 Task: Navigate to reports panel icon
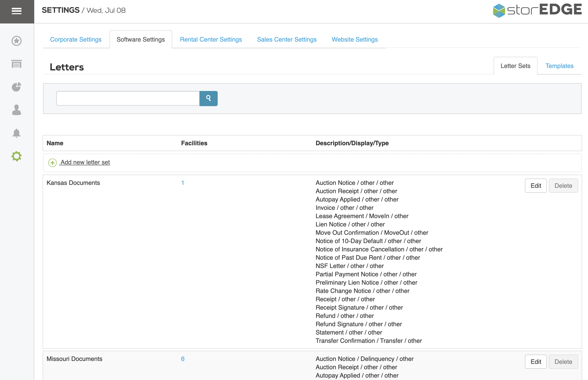click(x=17, y=87)
